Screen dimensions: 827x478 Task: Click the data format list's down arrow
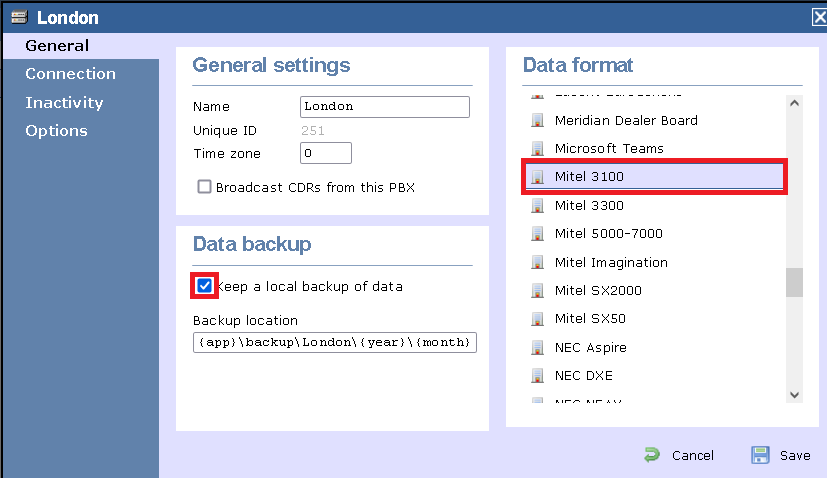[x=794, y=395]
